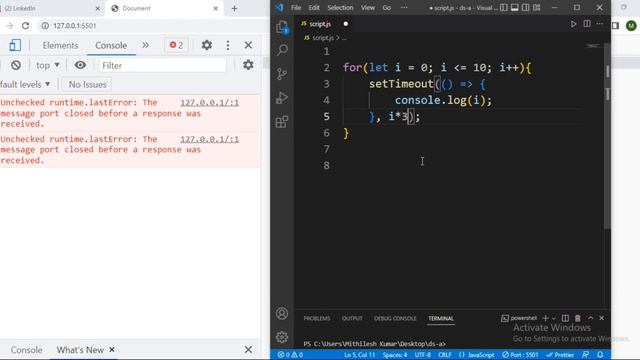Open the View menu in VS Code
The height and width of the screenshot is (360, 640).
point(368,8)
